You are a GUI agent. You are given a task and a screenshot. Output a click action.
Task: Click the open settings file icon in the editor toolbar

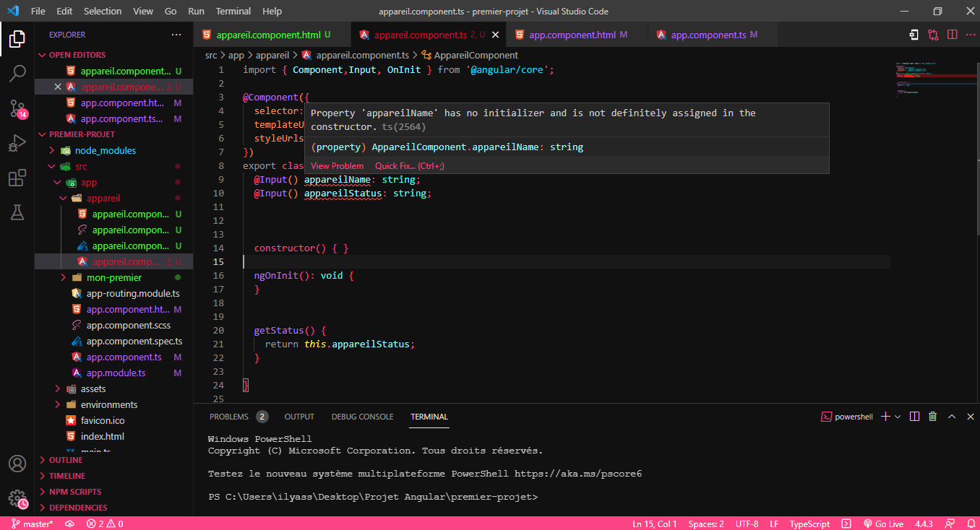[914, 35]
